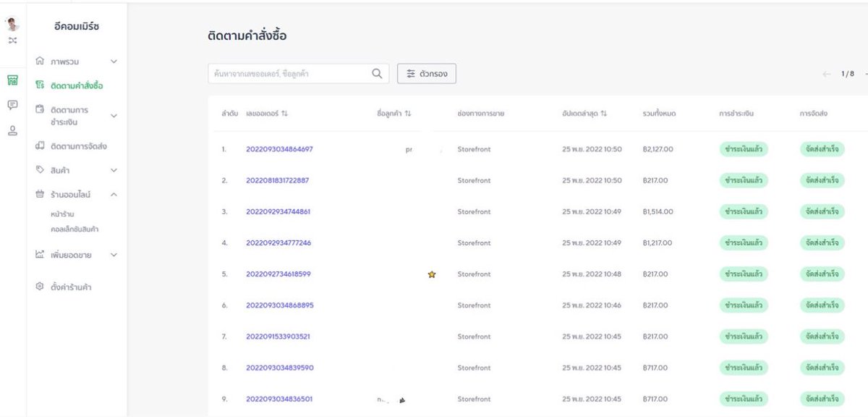Open order 2022081831722887
868x417 pixels.
click(277, 180)
